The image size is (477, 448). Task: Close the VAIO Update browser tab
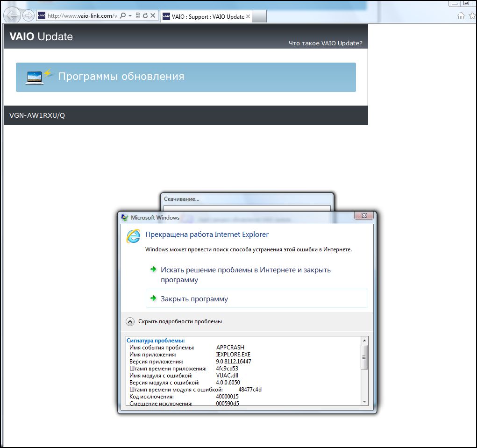coord(248,16)
